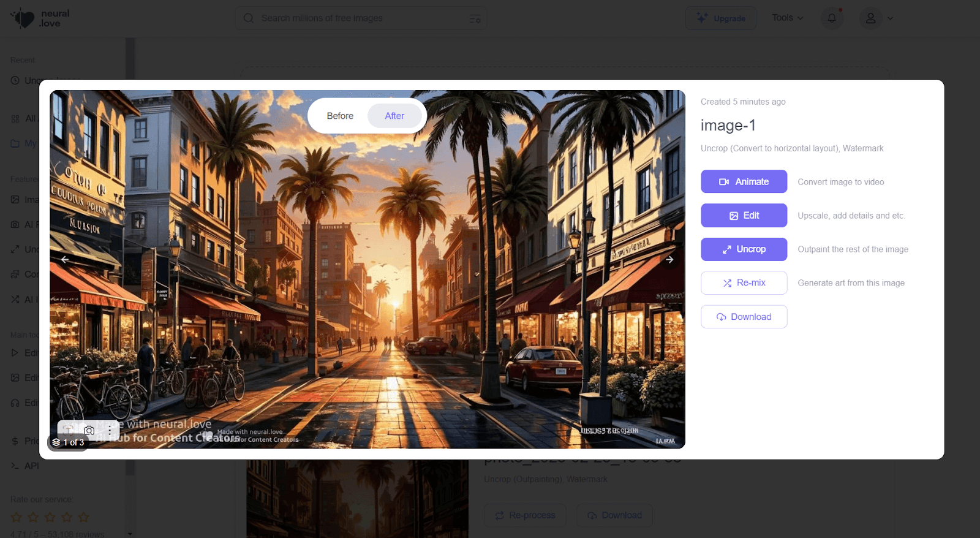Screen dimensions: 980x538
Task: Click the image-1 title text
Action: coord(728,126)
